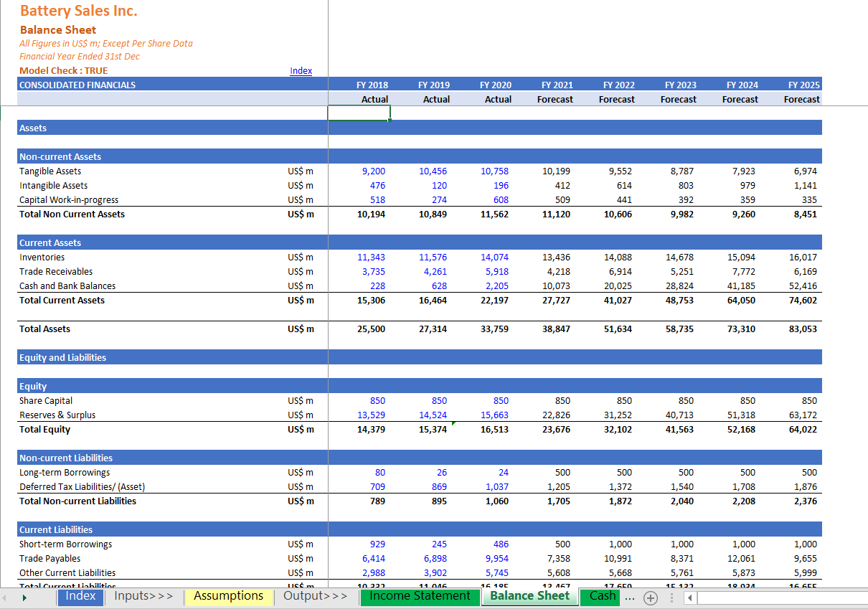
Task: Select the Actual label under FY 2019
Action: point(436,99)
